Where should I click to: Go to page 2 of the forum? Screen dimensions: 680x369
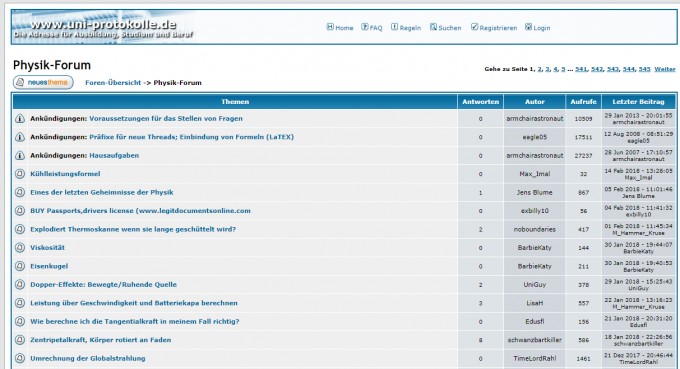click(x=539, y=69)
